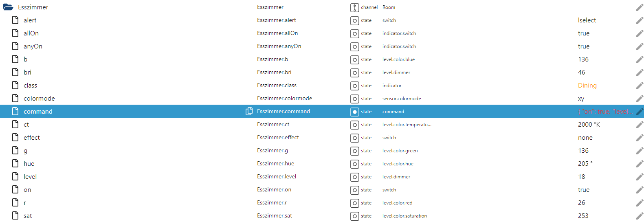The image size is (644, 224).
Task: Click the orange Dining class value
Action: point(587,86)
